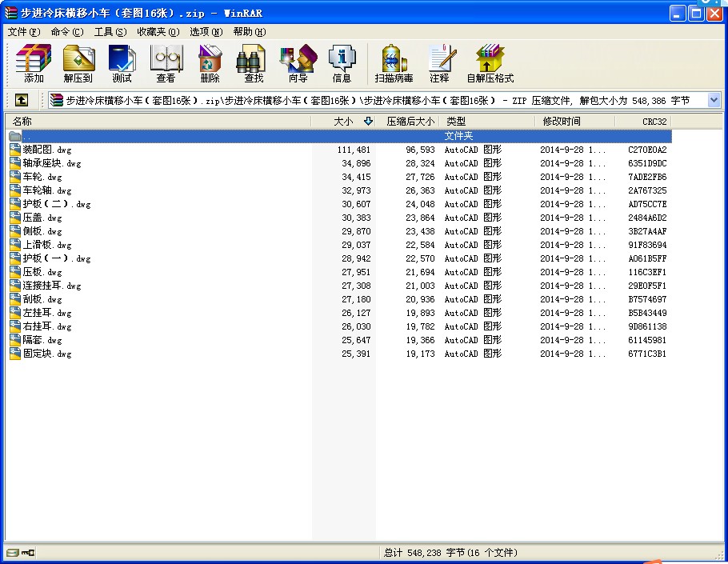Open the Comment (注释) icon
The width and height of the screenshot is (728, 564).
point(439,63)
